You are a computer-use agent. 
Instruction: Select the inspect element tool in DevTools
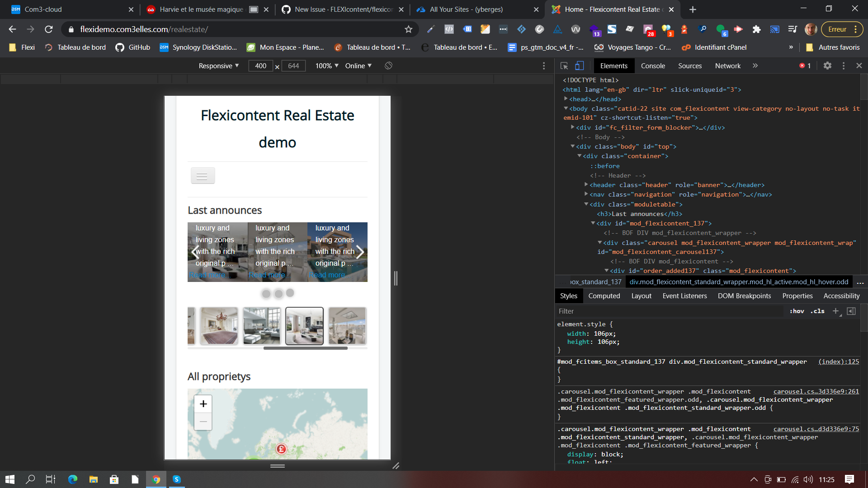point(564,66)
